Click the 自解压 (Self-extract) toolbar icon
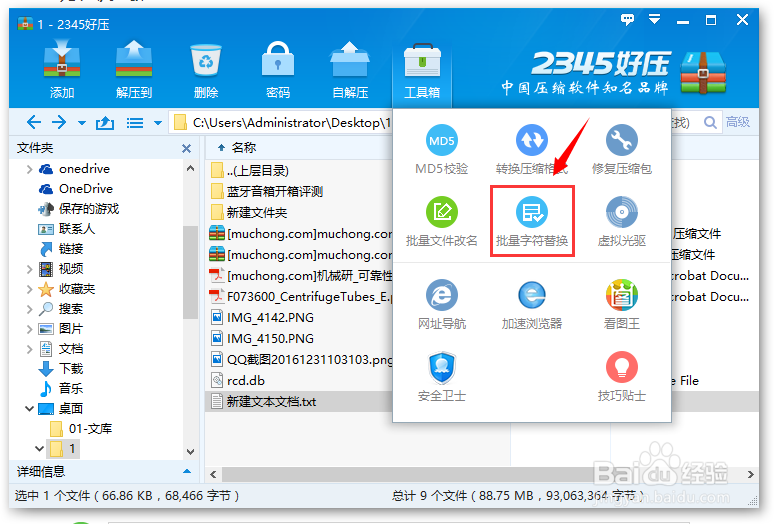This screenshot has height=524, width=774. click(x=350, y=70)
